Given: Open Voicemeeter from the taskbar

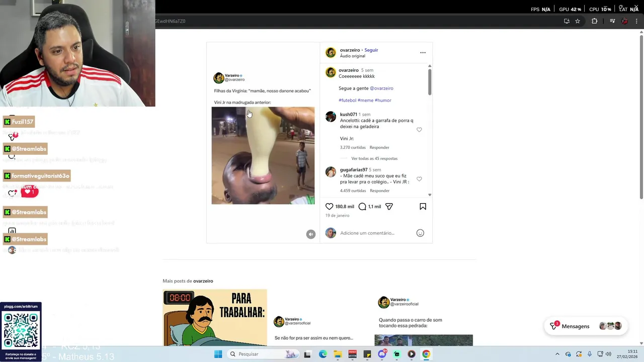Looking at the screenshot, I should coord(352,354).
